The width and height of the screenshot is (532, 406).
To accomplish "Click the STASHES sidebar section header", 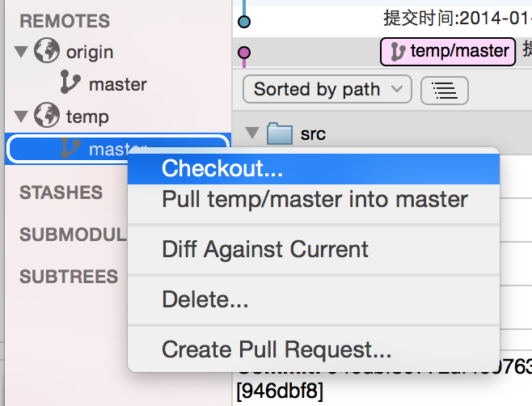I will coord(61,192).
